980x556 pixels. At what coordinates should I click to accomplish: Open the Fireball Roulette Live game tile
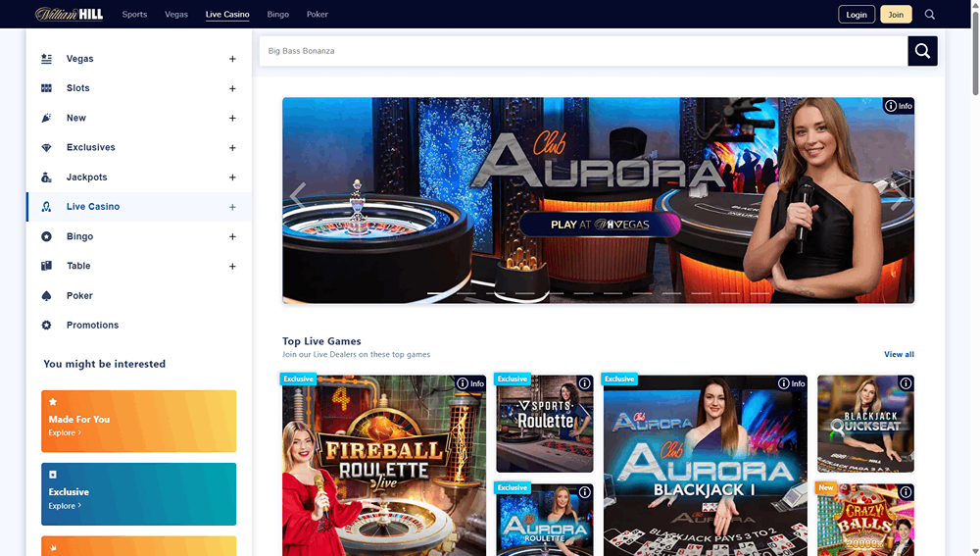[x=384, y=466]
